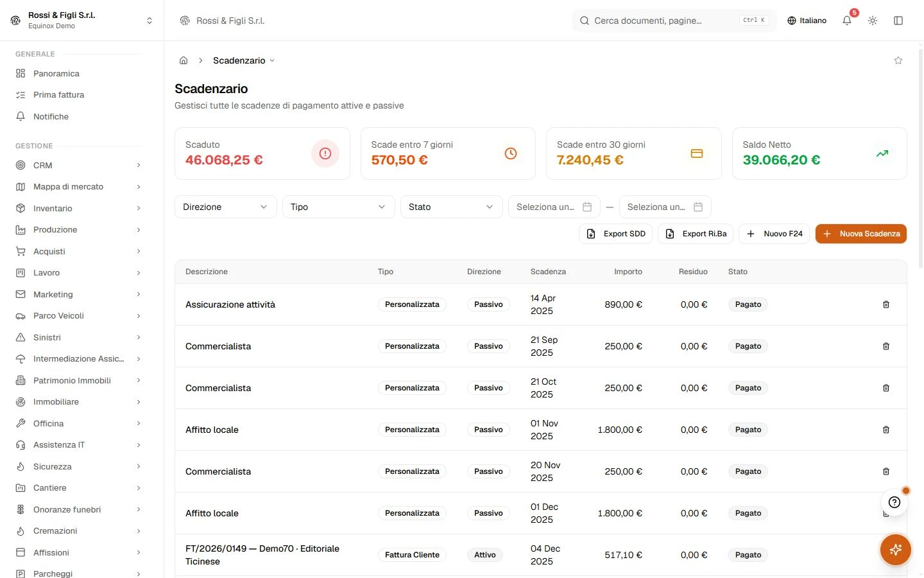Pick the start date field
The width and height of the screenshot is (924, 578).
pos(554,207)
